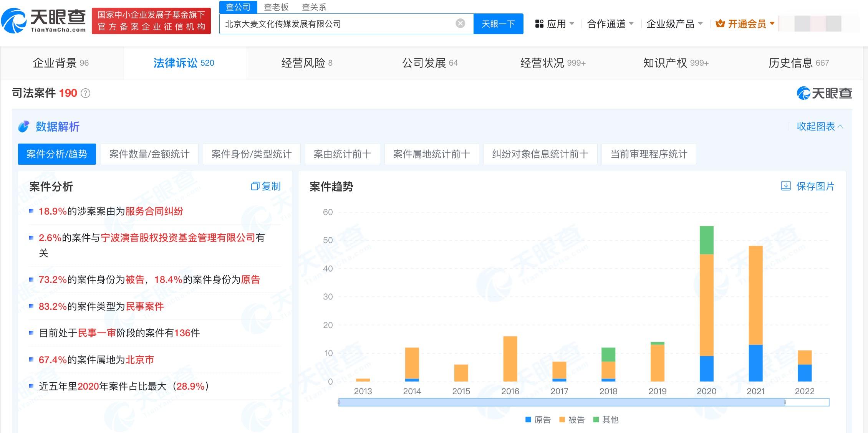Toggle 原告 legend series in chart
Viewport: 868px width, 433px height.
point(538,420)
